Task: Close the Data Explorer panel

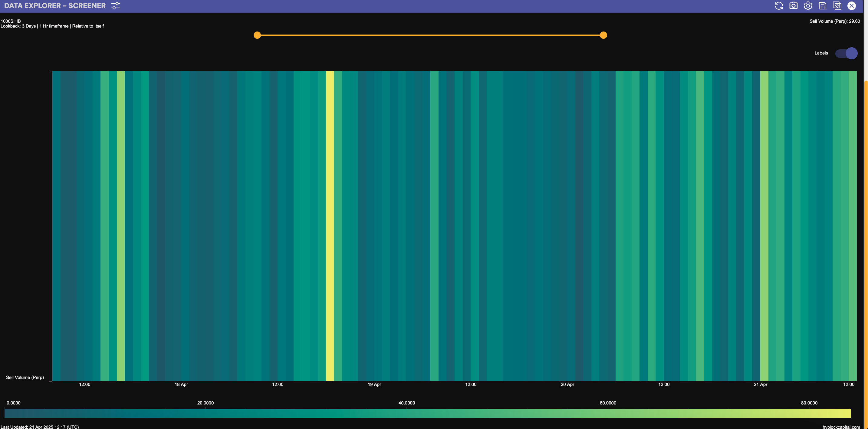Action: click(x=851, y=6)
